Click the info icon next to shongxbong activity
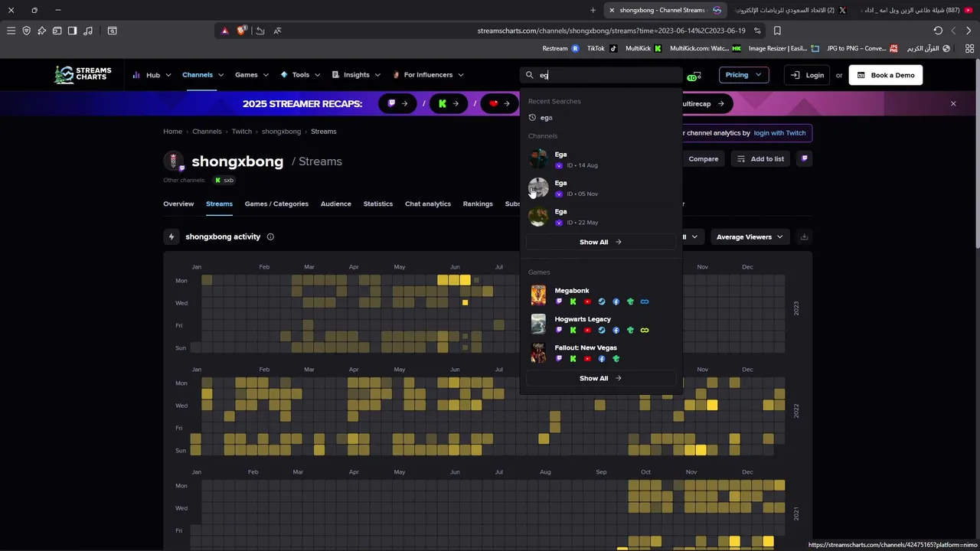Image resolution: width=980 pixels, height=551 pixels. click(270, 236)
